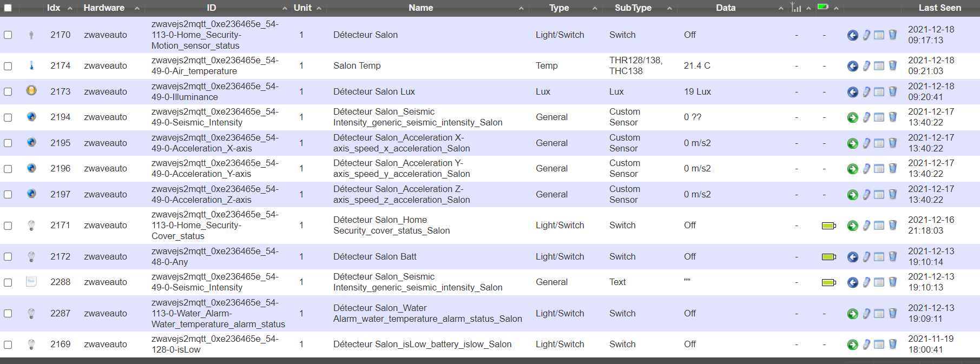Click the blue arrow icon for Salon Temp
This screenshot has height=364, width=980.
852,66
